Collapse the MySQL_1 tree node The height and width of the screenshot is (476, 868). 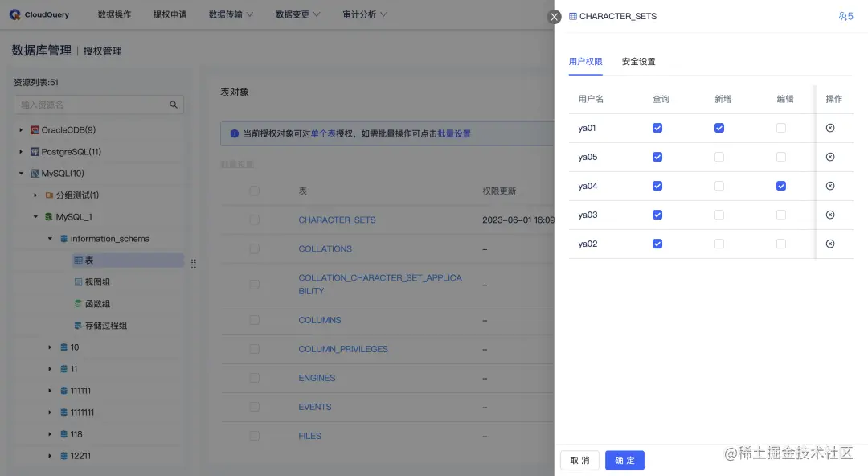35,216
